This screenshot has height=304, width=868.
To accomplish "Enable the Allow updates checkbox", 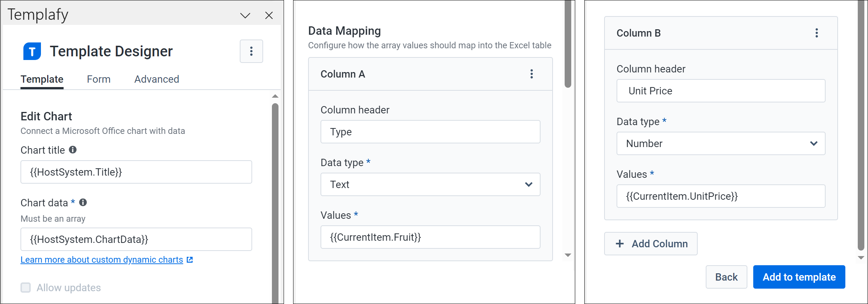I will tap(26, 288).
